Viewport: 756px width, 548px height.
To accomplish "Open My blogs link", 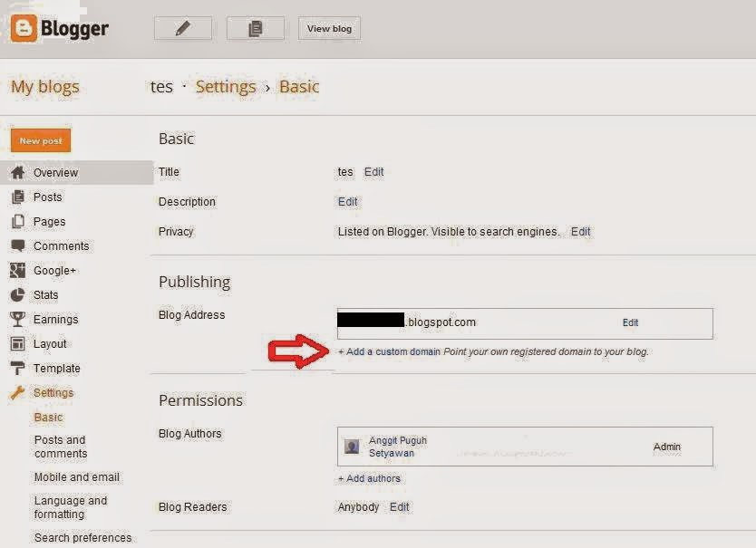I will 44,87.
